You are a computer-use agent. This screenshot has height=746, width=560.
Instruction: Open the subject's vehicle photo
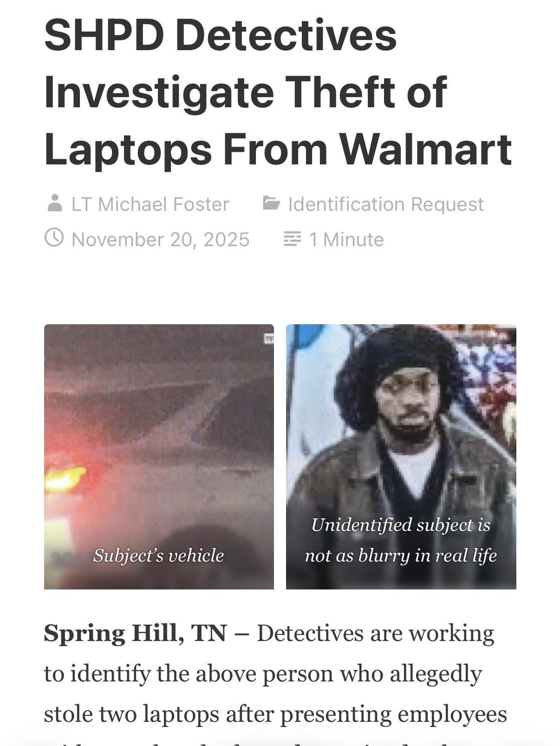[x=159, y=457]
